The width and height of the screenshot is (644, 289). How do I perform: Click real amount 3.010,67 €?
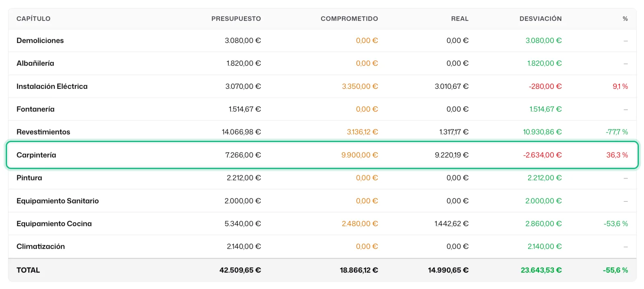coord(452,86)
